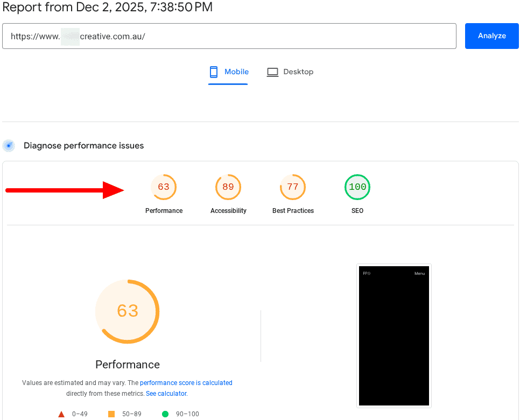
Task: Click the red triangle 0–49 legend icon
Action: [61, 414]
